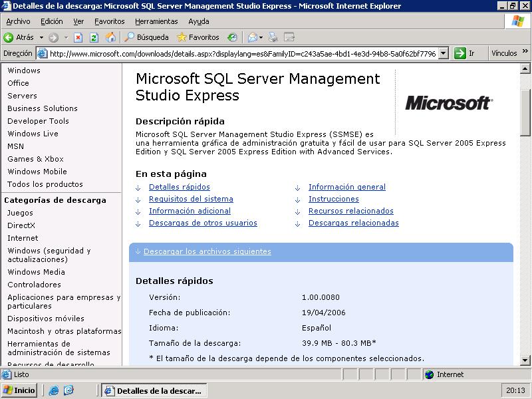Open the Dispositivos móviles download category
The image size is (532, 399).
tap(46, 319)
